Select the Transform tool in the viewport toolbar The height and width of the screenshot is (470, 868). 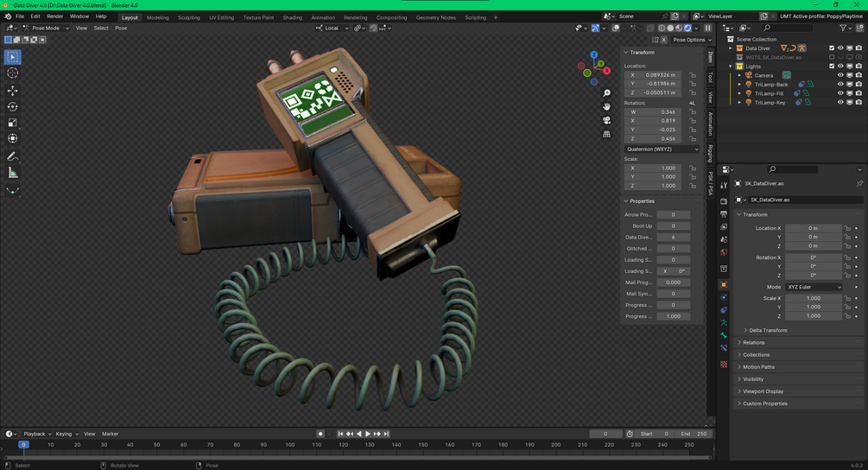pos(13,138)
